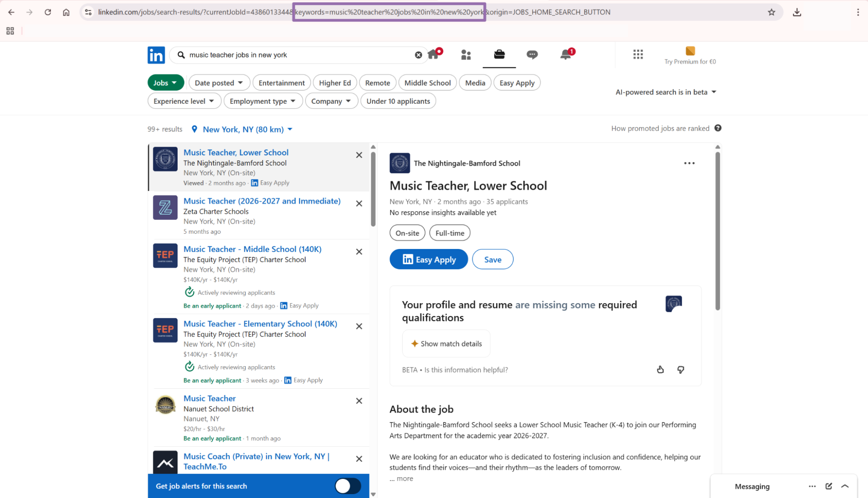Open The Nightingale-Bamford School company page link
The height and width of the screenshot is (498, 868).
click(467, 163)
